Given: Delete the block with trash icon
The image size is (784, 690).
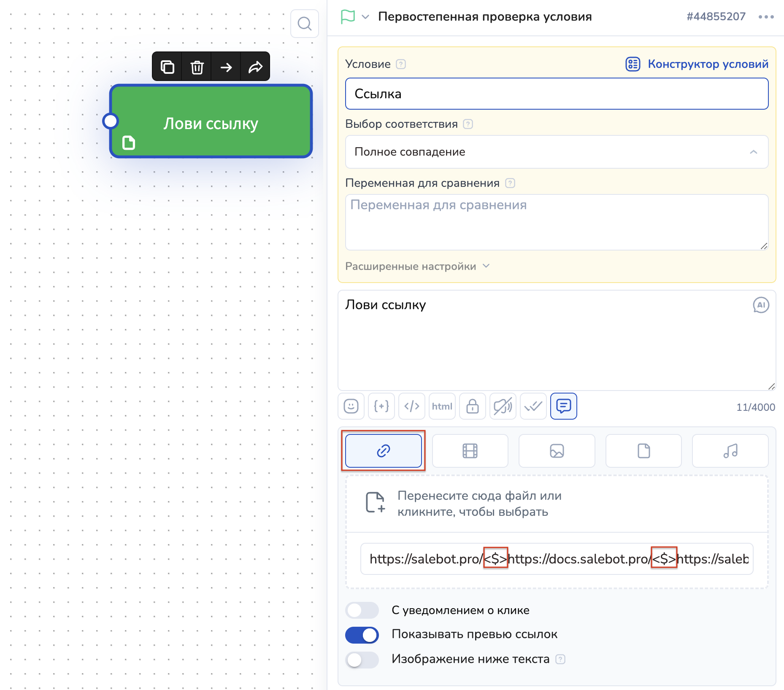Looking at the screenshot, I should coord(197,67).
